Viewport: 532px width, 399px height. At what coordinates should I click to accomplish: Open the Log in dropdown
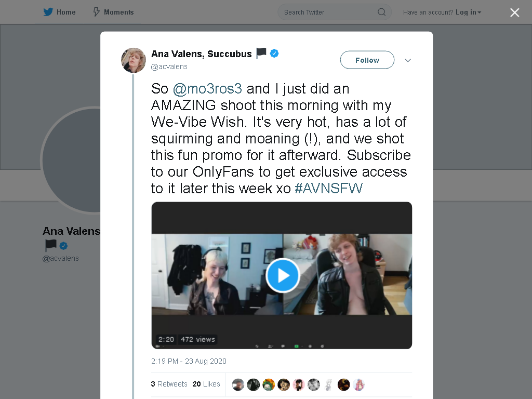pos(469,12)
